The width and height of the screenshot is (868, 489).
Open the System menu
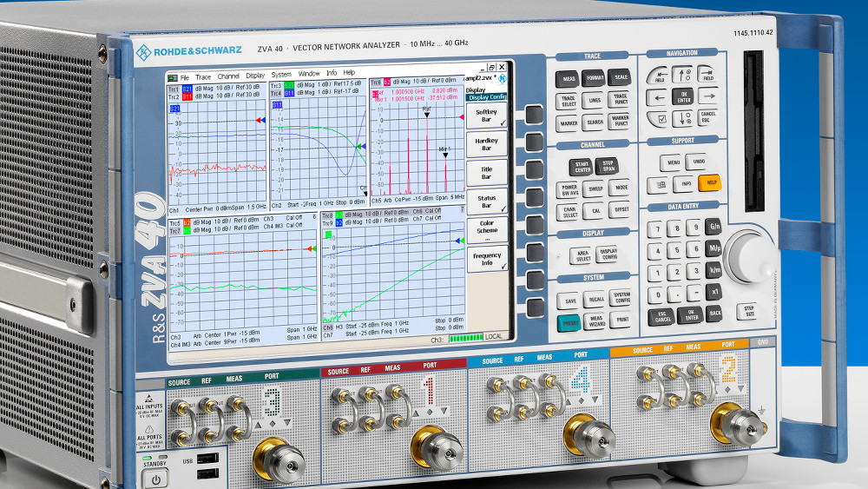[x=281, y=76]
